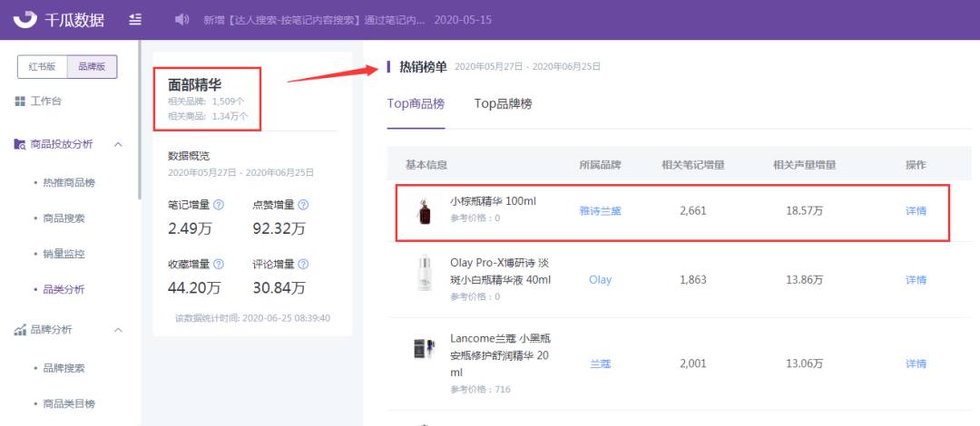Open the announcement notice in the top bar
The image size is (980, 426).
(314, 20)
